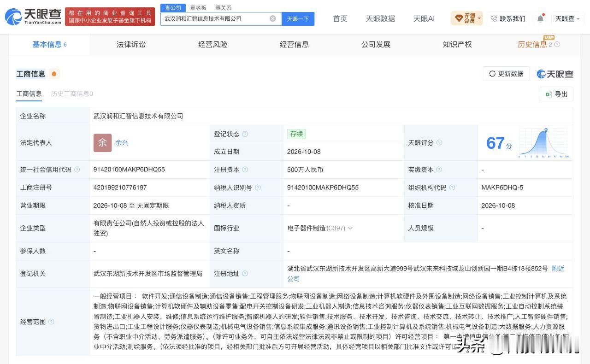590x364 pixels.
Task: Click the help icon next to 登记状态
Action: click(x=245, y=134)
